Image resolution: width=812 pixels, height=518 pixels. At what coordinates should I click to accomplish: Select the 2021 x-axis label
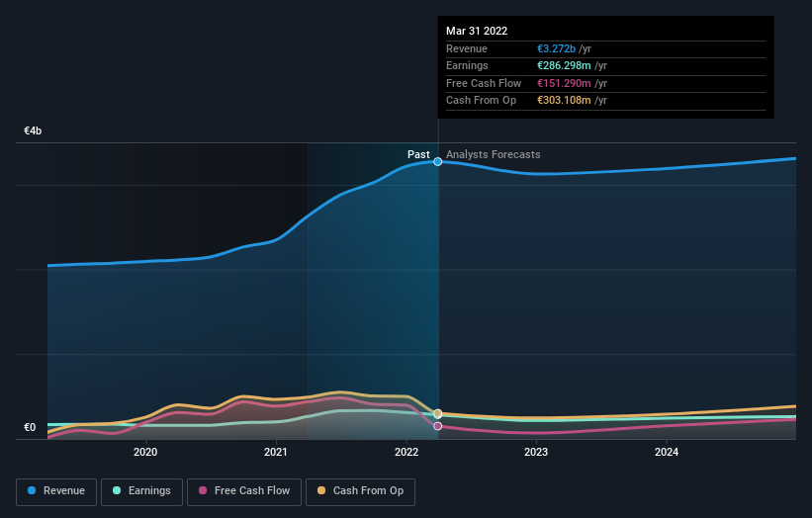(x=276, y=452)
